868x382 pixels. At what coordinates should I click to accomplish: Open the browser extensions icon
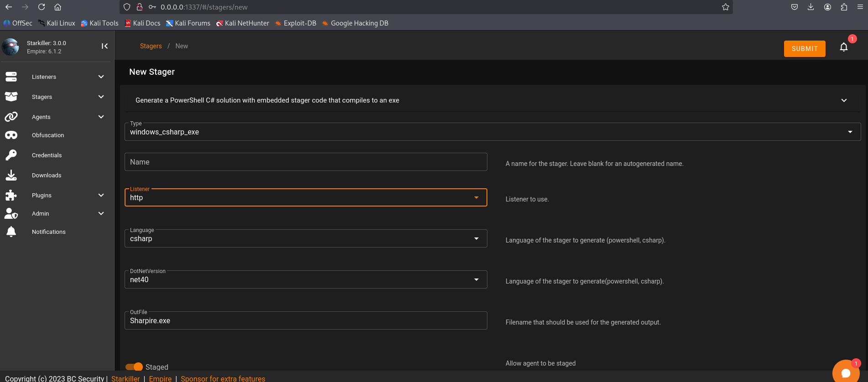click(844, 7)
